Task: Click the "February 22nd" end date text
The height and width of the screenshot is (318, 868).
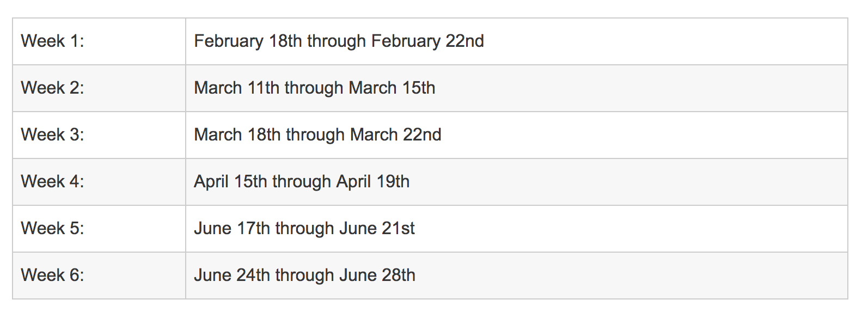Action: (427, 41)
